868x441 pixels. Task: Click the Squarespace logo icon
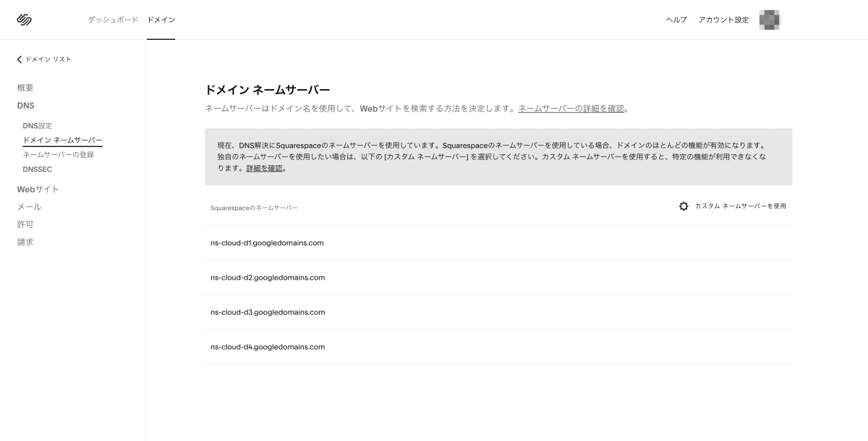24,20
